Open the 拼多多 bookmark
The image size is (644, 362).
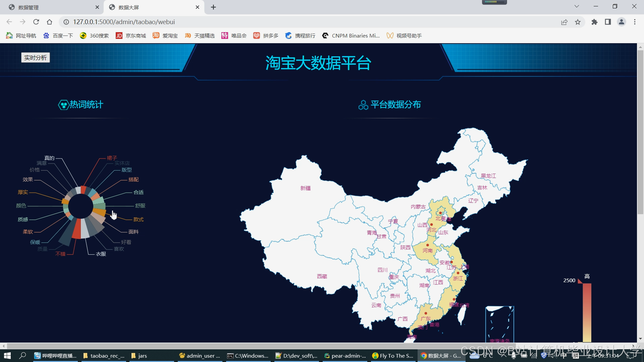tap(266, 36)
